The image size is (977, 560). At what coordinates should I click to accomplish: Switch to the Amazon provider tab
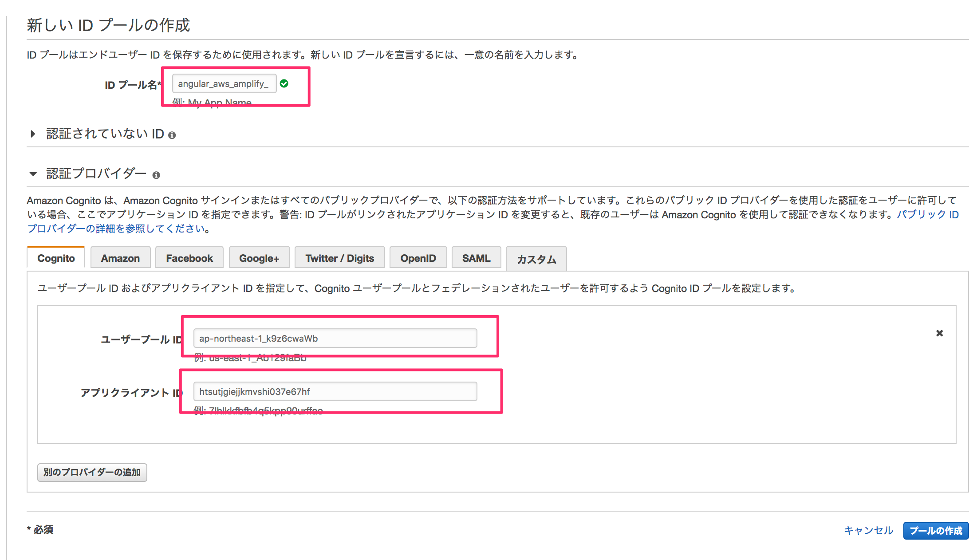120,257
